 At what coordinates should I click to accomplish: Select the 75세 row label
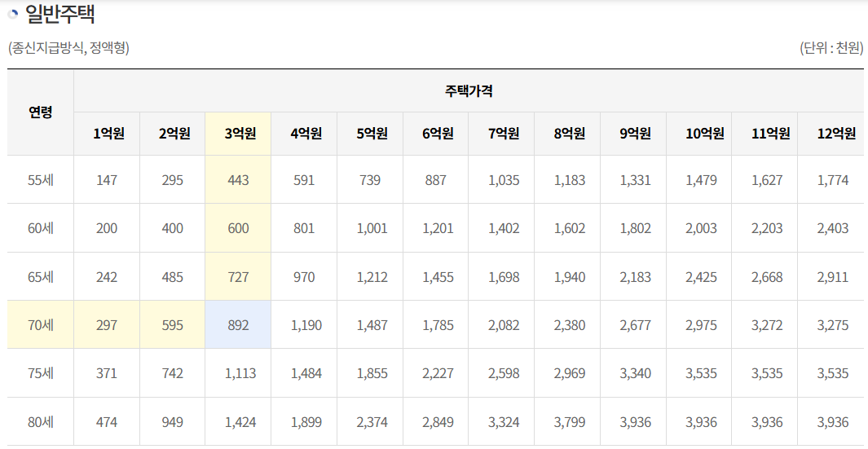(41, 373)
